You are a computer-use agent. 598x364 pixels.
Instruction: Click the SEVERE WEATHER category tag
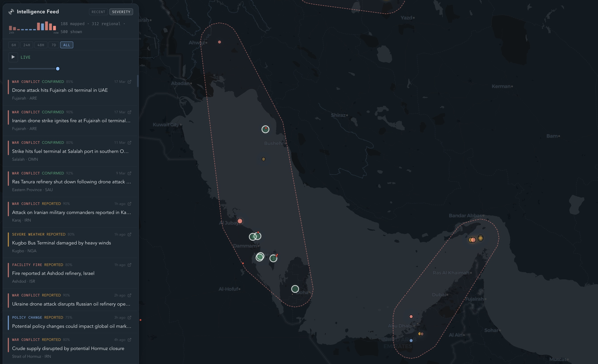[28, 234]
